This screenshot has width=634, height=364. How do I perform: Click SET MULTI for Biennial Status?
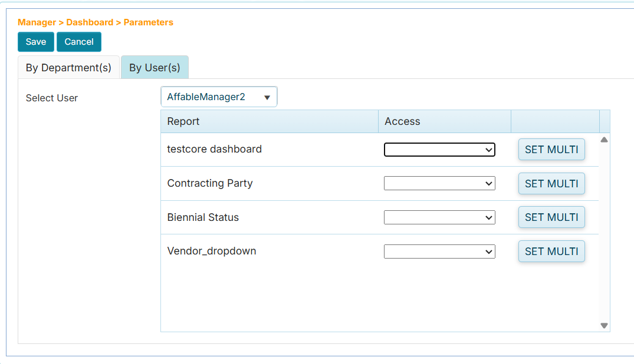pos(551,217)
